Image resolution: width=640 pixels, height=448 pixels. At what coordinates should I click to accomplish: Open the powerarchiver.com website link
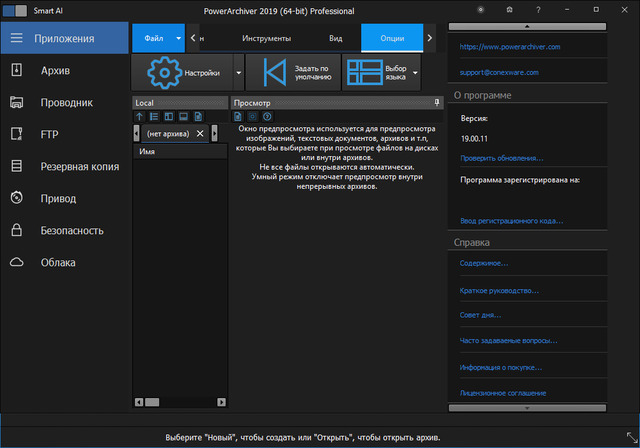click(x=510, y=47)
